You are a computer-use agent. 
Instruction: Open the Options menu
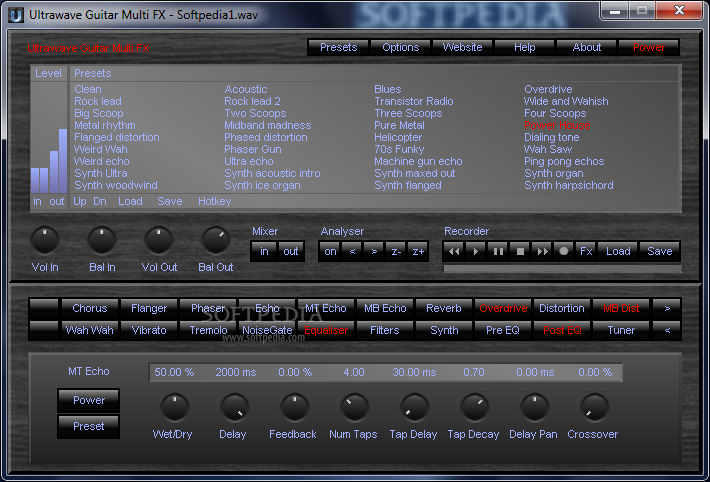[401, 47]
